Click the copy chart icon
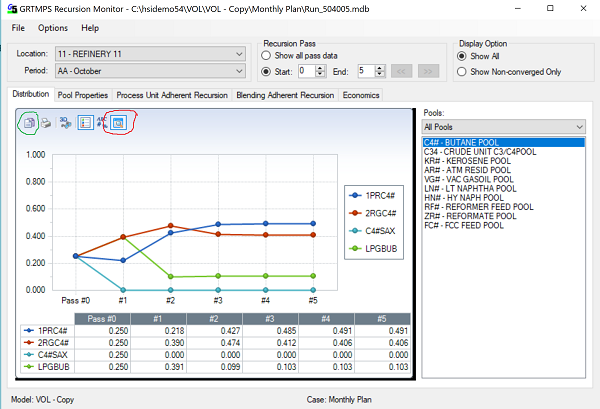This screenshot has width=600, height=409. point(30,123)
